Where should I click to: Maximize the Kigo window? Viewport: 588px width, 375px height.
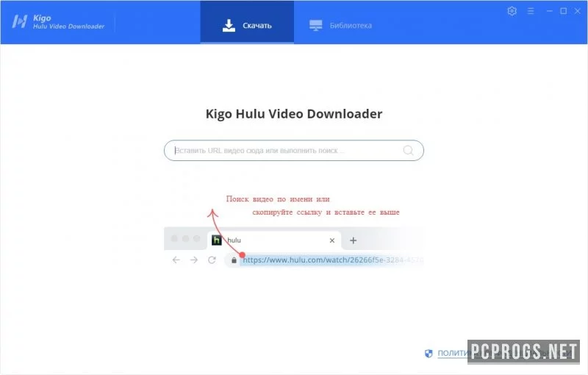click(564, 11)
